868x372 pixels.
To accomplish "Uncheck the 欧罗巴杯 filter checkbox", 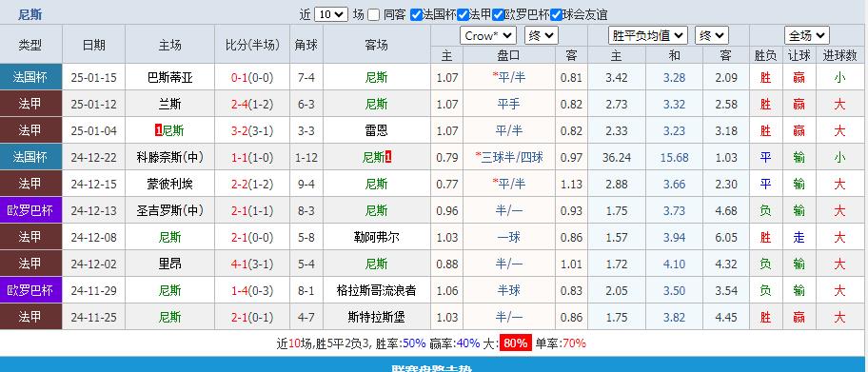I will (498, 15).
